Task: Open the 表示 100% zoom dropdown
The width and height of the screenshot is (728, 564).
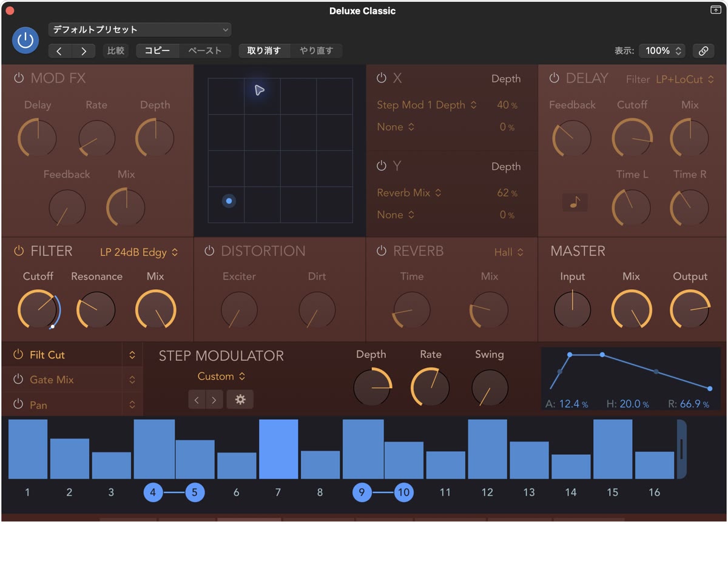Action: pyautogui.click(x=661, y=51)
